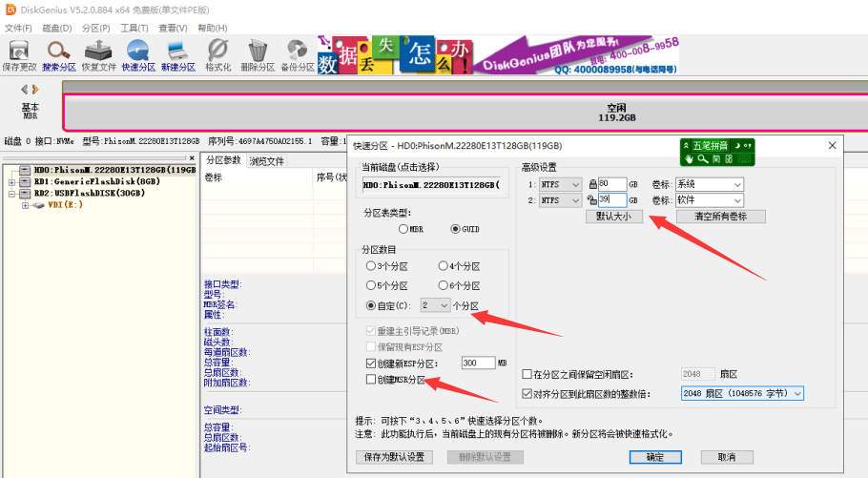Enable the 创建MSR分区 checkbox
This screenshot has height=478, width=868.
pos(371,380)
